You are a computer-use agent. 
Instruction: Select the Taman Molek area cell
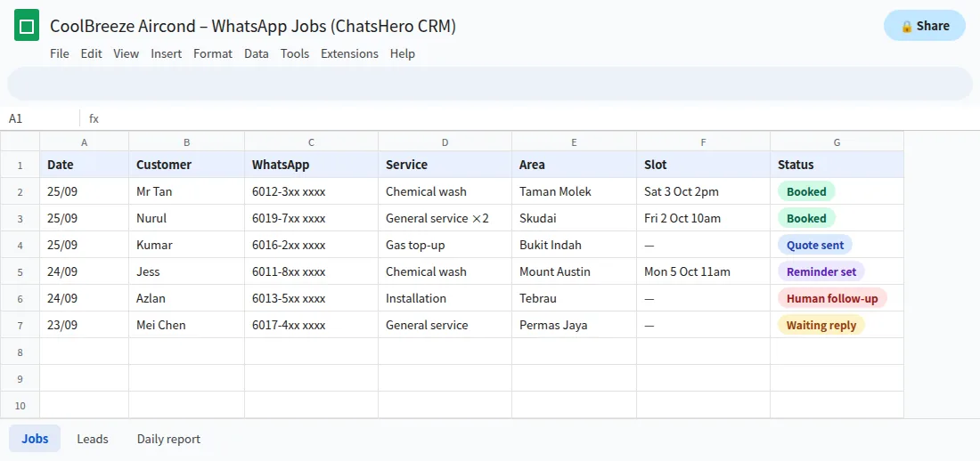575,191
